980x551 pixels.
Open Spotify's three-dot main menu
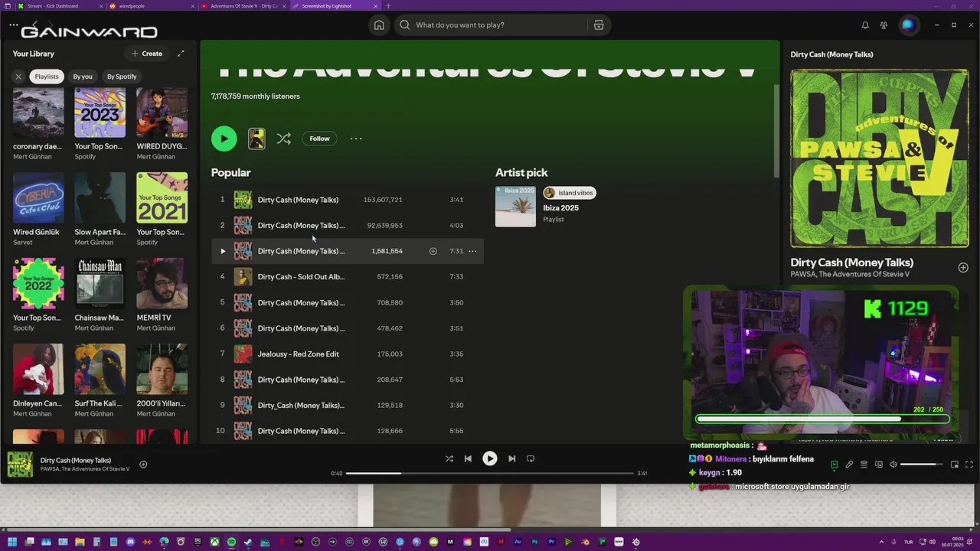pyautogui.click(x=13, y=25)
